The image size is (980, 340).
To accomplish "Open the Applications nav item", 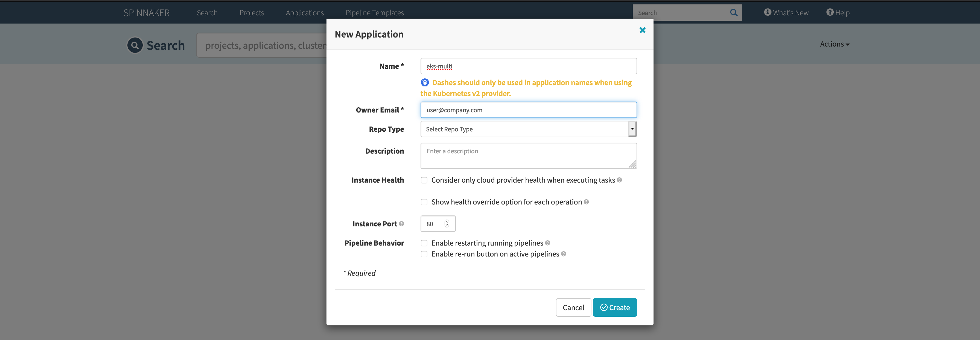I will click(305, 13).
